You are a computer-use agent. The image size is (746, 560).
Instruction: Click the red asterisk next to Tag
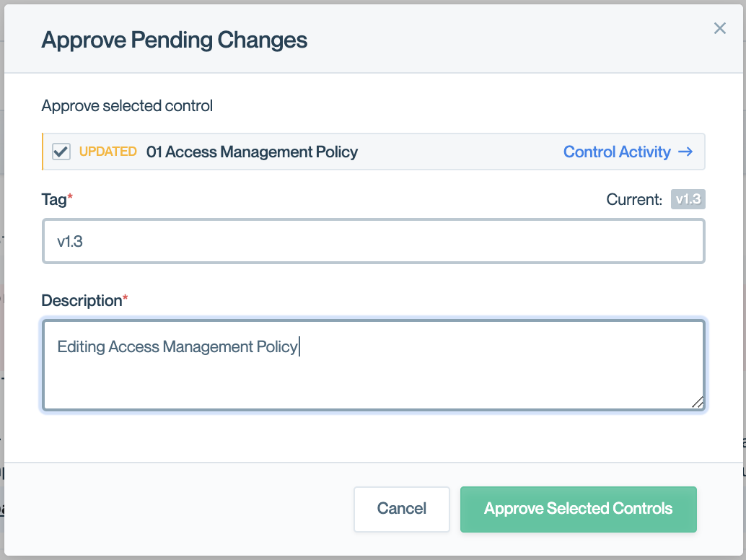(71, 197)
